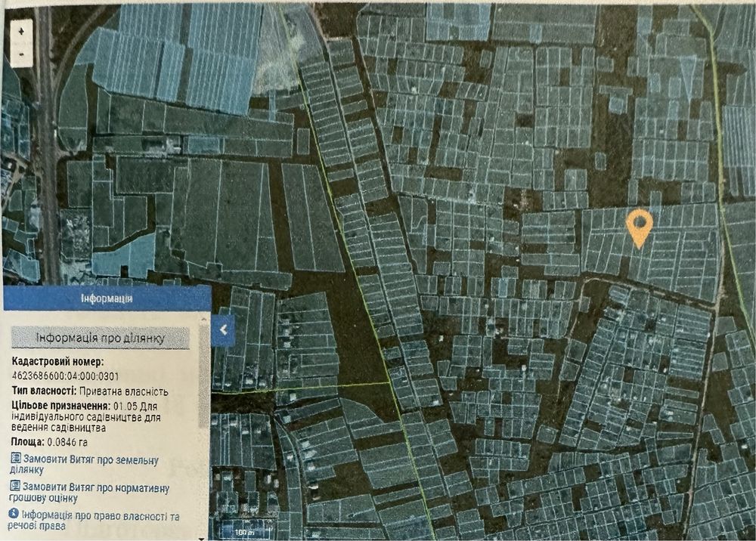
Task: Zoom in with the plus button
Action: point(20,32)
